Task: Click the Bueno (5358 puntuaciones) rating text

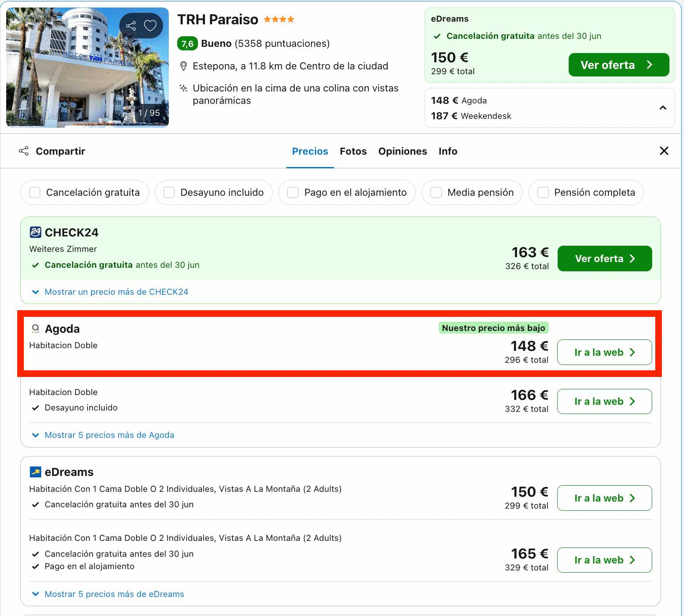Action: click(x=266, y=43)
